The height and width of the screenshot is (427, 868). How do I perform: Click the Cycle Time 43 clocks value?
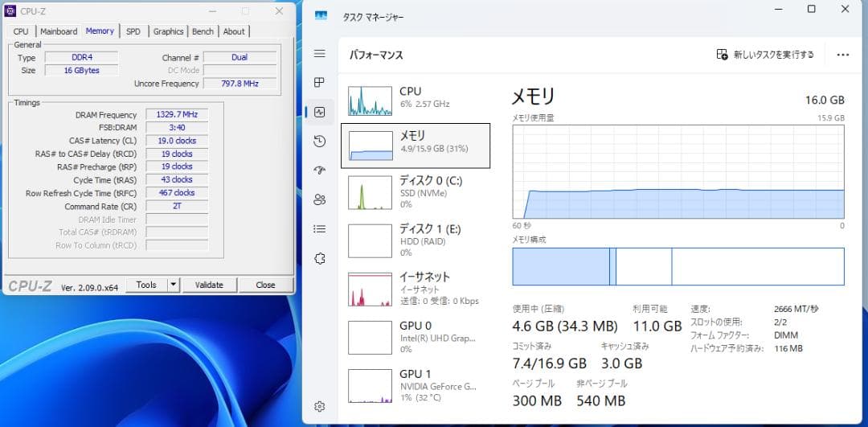[177, 179]
